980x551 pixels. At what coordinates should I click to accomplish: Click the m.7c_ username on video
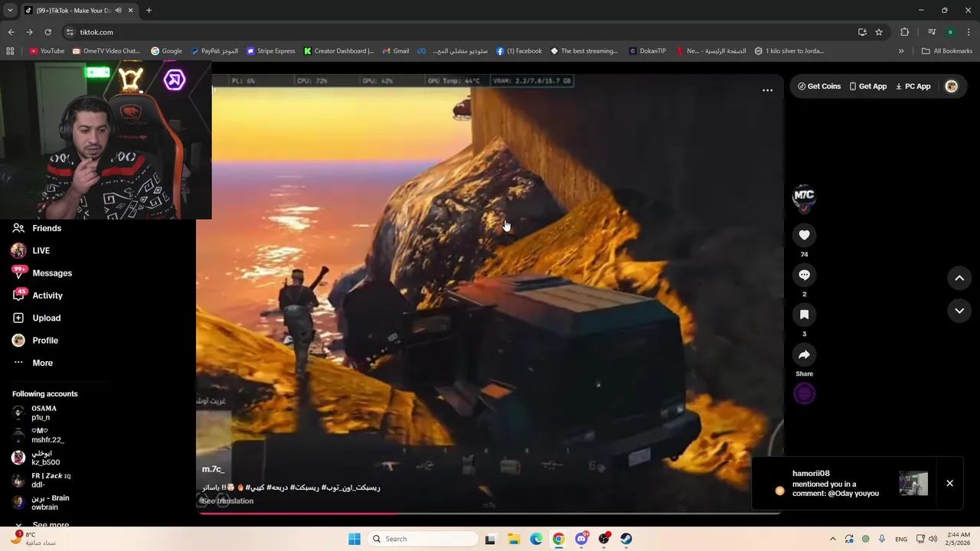click(x=213, y=469)
